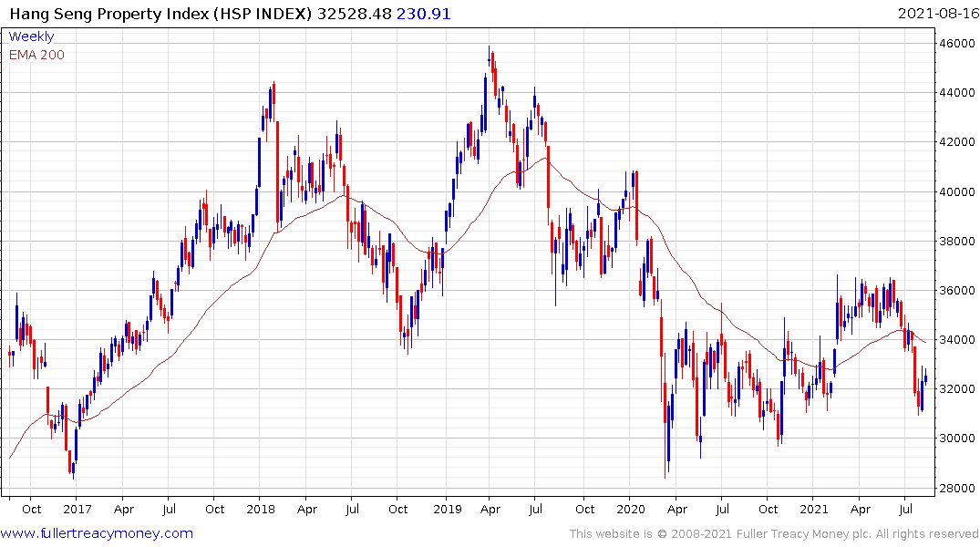This screenshot has width=980, height=547.
Task: Select the 2018 time axis label
Action: [x=261, y=509]
